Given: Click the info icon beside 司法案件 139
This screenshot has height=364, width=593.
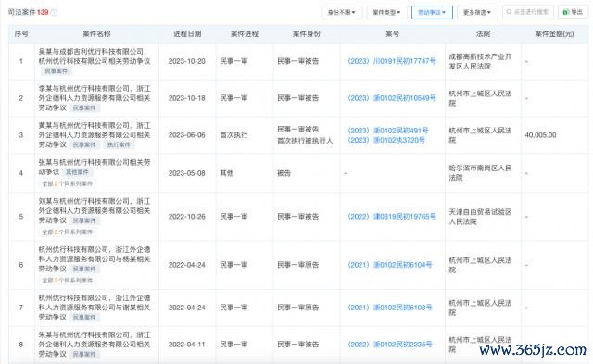Looking at the screenshot, I should coord(54,12).
